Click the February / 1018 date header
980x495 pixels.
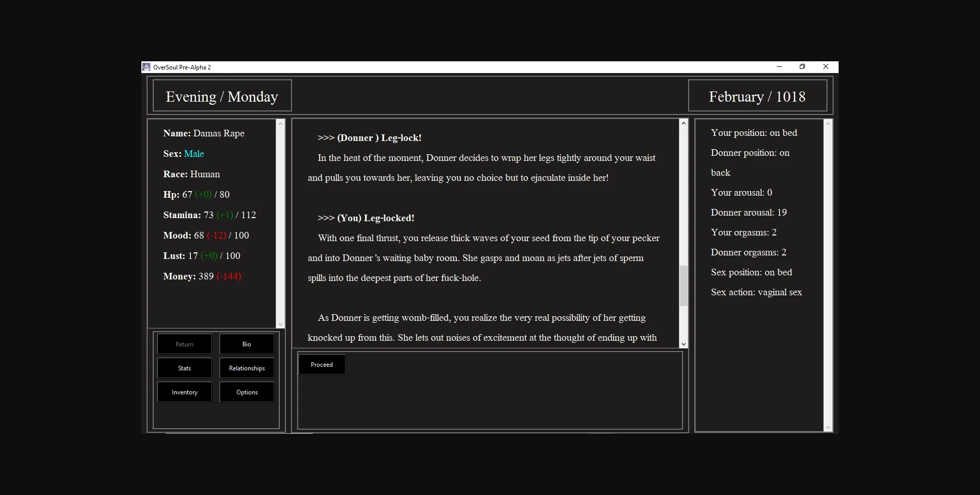[757, 96]
